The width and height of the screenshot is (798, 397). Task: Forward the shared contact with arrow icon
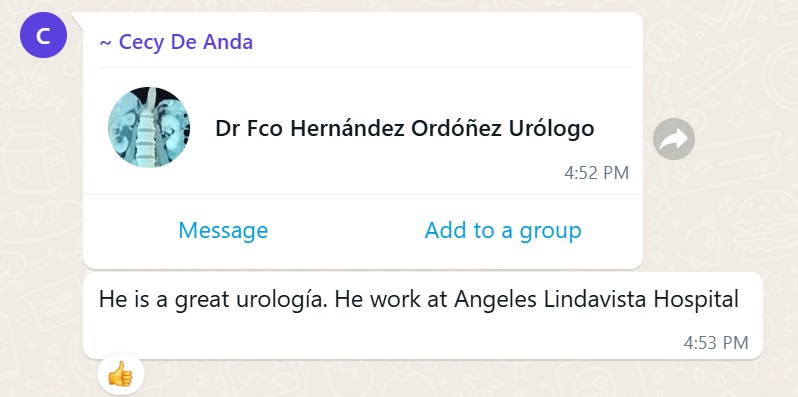pyautogui.click(x=674, y=138)
